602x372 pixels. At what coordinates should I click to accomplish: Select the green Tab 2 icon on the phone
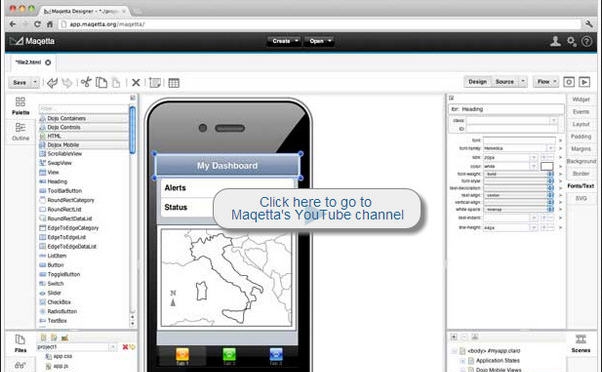tap(229, 355)
